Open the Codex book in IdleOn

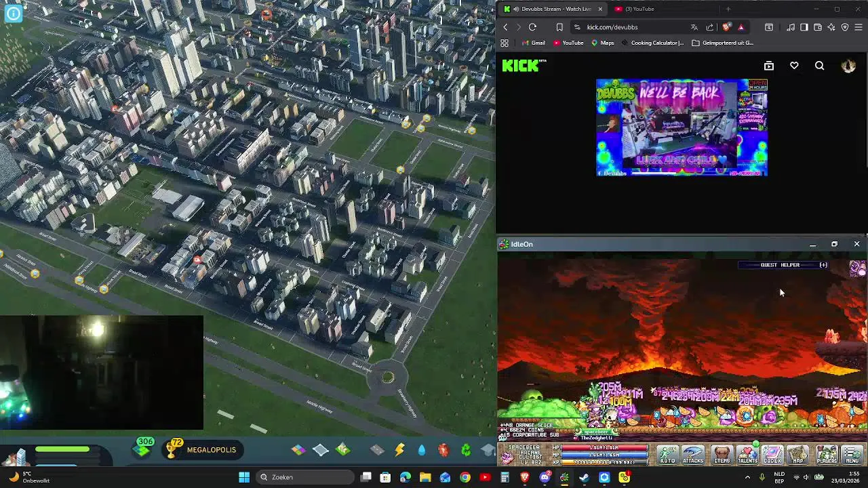[772, 454]
